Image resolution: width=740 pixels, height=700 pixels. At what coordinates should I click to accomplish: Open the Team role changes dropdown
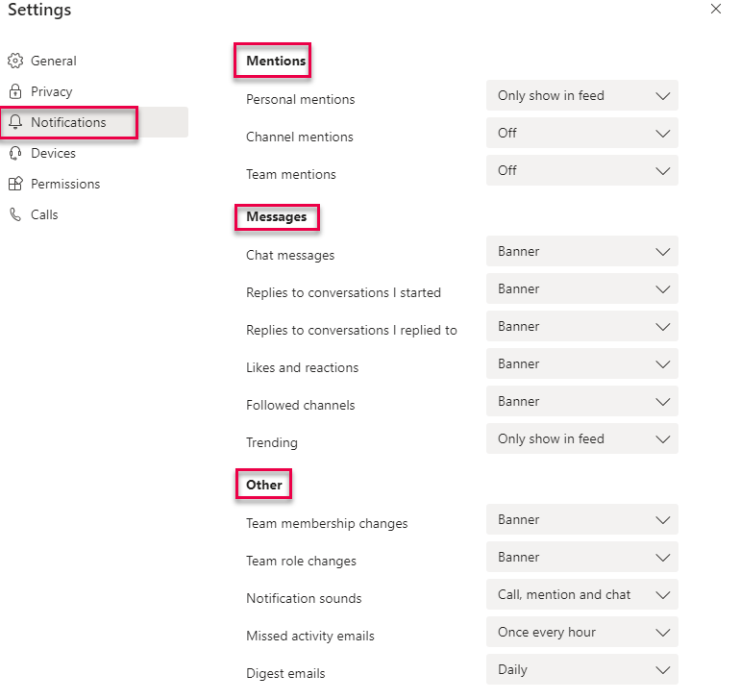tap(581, 557)
